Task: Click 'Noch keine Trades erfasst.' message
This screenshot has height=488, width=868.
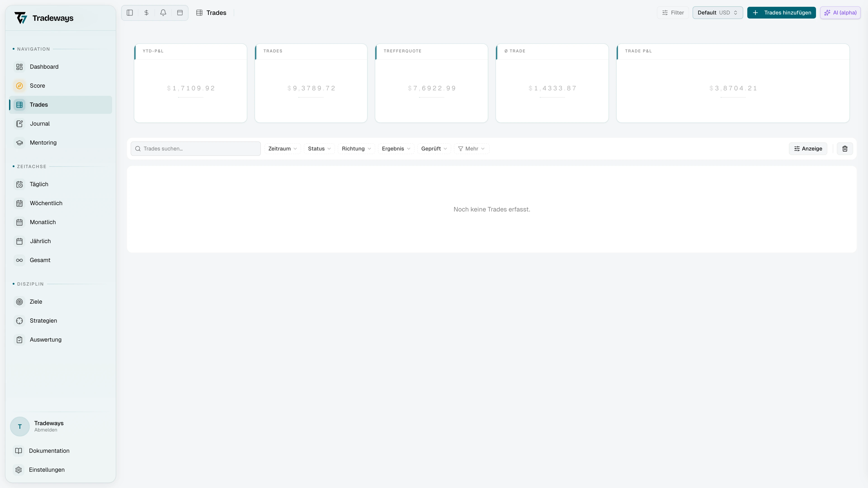Action: point(492,209)
